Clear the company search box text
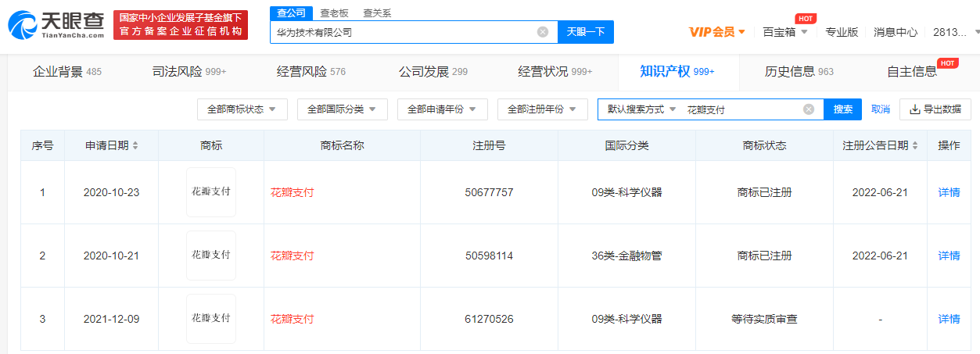980x354 pixels. (543, 32)
